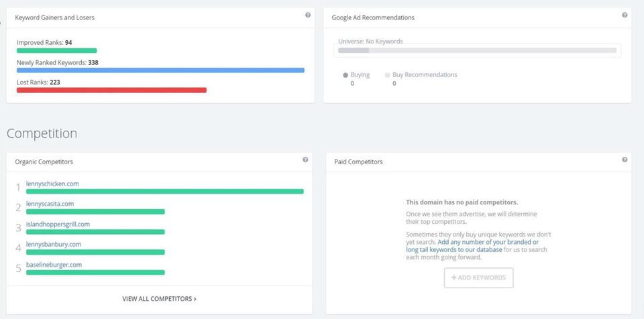Click View All Competitors
This screenshot has height=319, width=644.
[160, 299]
